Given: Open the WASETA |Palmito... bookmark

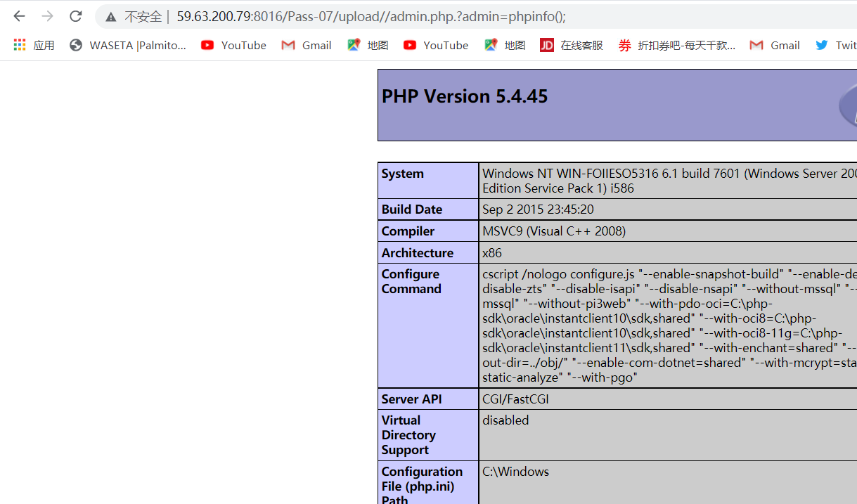Looking at the screenshot, I should coord(128,45).
